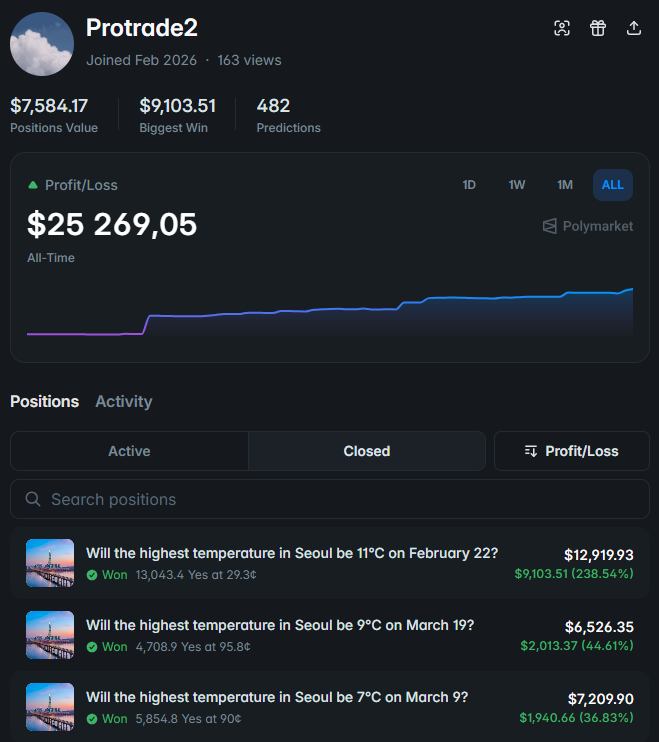659x742 pixels.
Task: Click Joined Feb 2026 text
Action: (x=141, y=60)
